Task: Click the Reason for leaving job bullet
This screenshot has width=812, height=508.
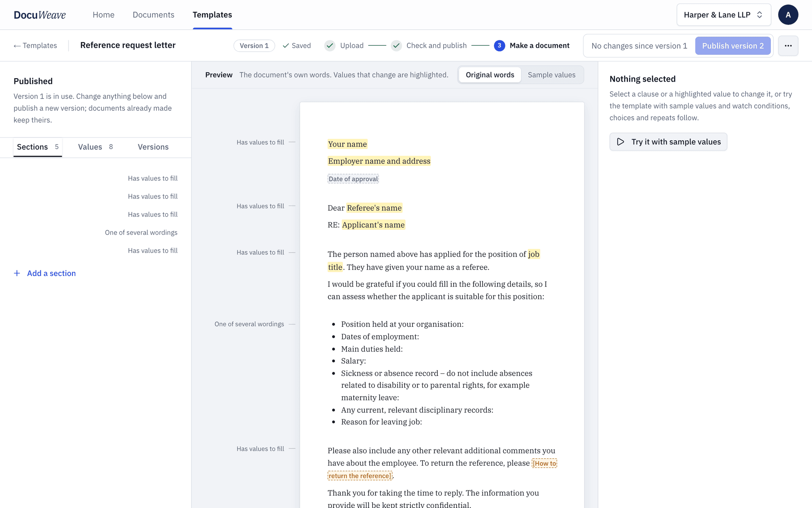Action: (x=381, y=422)
